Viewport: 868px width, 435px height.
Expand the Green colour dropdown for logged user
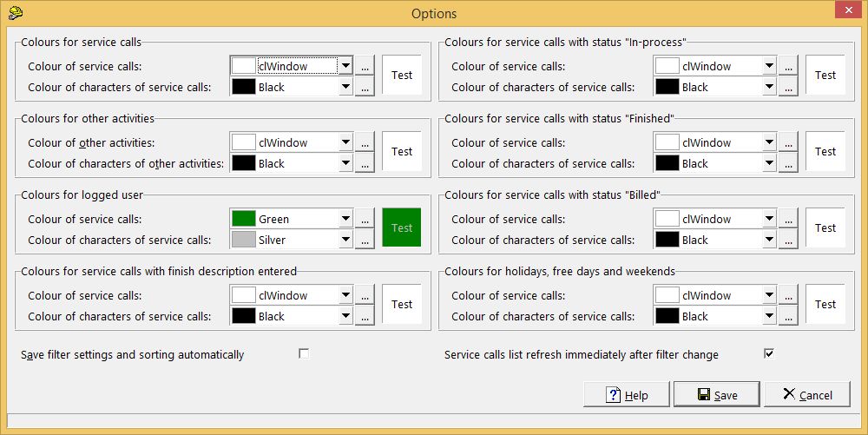coord(345,220)
